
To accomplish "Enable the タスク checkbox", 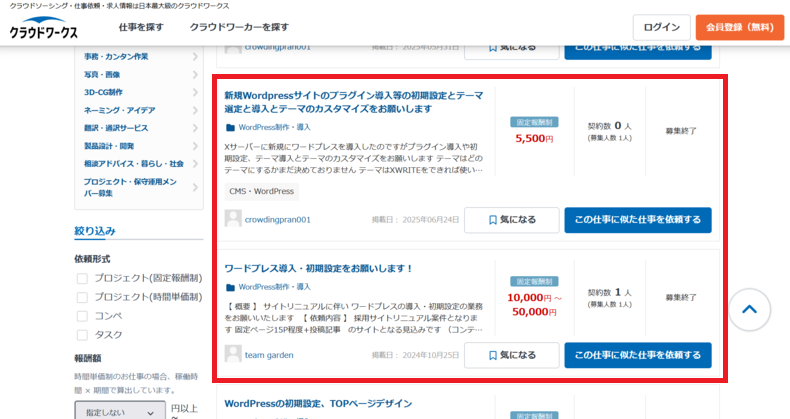I will tap(82, 335).
